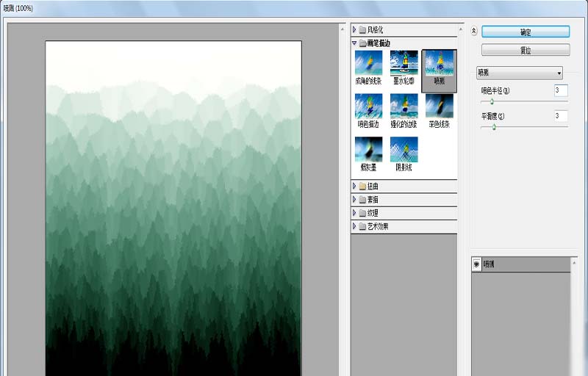Viewport: 588px width, 376px height.
Task: Select the 烟灰墨 filter thumbnail
Action: [368, 149]
